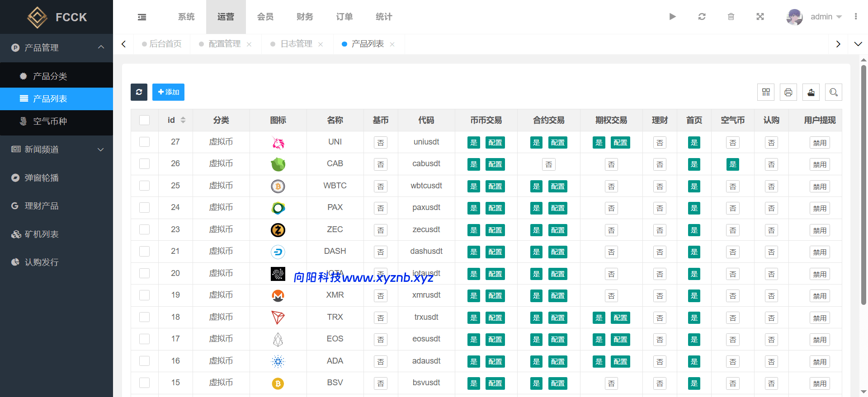Click the page vertical scrollbar thumb

(x=863, y=185)
